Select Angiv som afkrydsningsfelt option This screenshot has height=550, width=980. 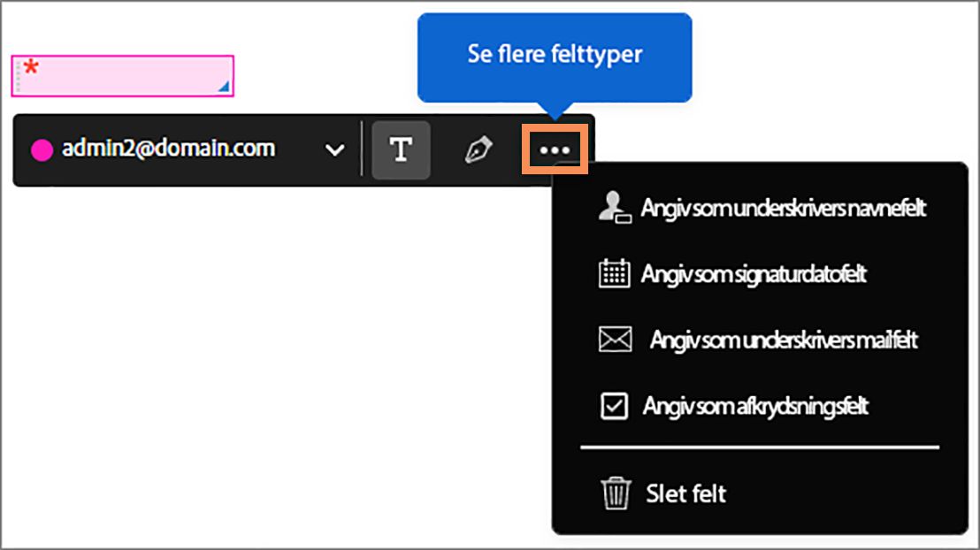tap(756, 406)
